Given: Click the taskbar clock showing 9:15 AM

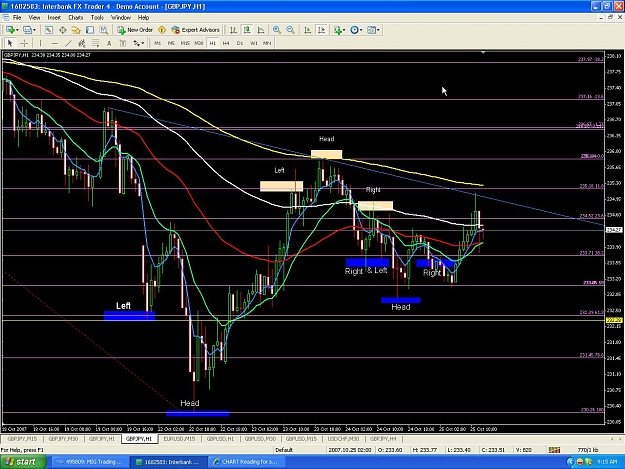Looking at the screenshot, I should coord(607,462).
